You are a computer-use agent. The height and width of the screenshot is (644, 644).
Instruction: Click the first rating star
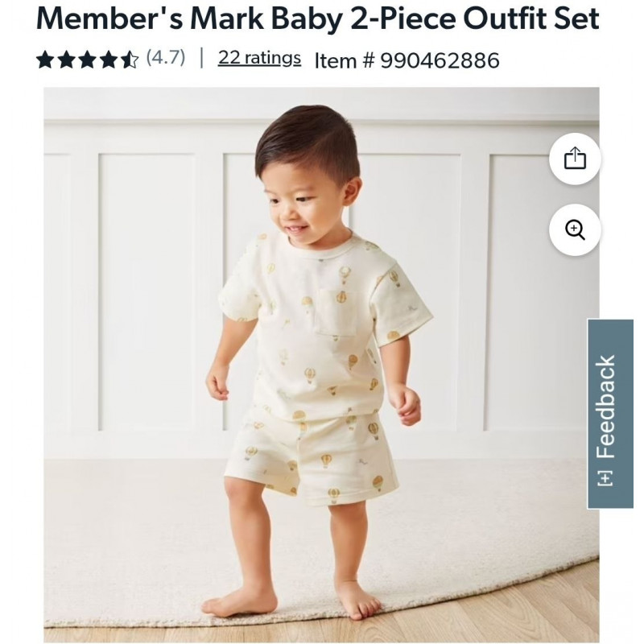[x=45, y=60]
